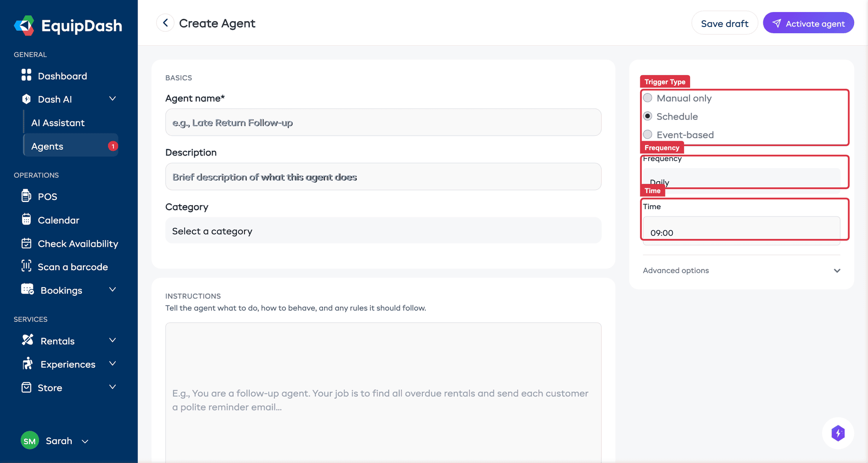
Task: Click the back arrow beside Create Agent
Action: [165, 23]
